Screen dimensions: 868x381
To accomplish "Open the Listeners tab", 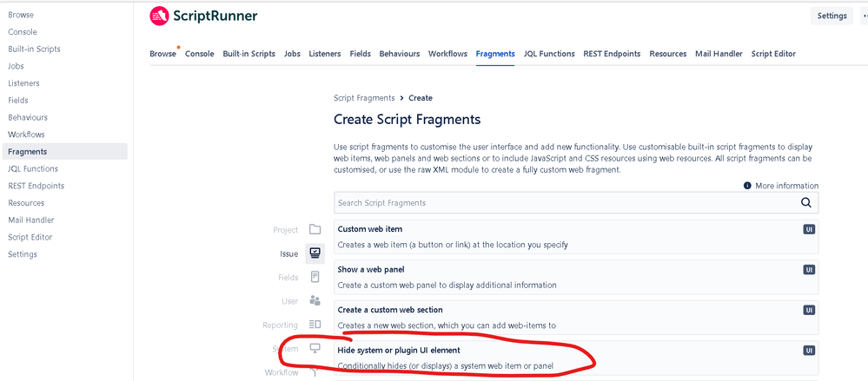I will pos(325,54).
